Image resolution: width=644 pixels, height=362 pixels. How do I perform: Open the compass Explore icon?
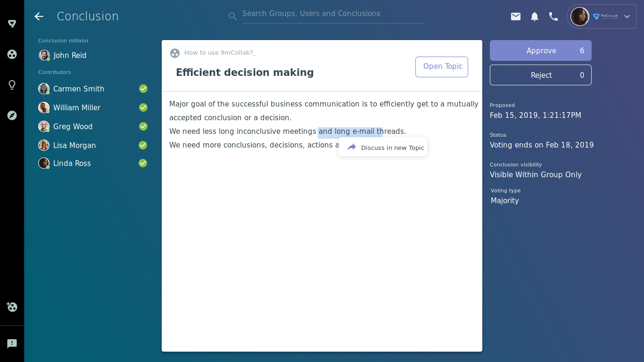pyautogui.click(x=12, y=115)
